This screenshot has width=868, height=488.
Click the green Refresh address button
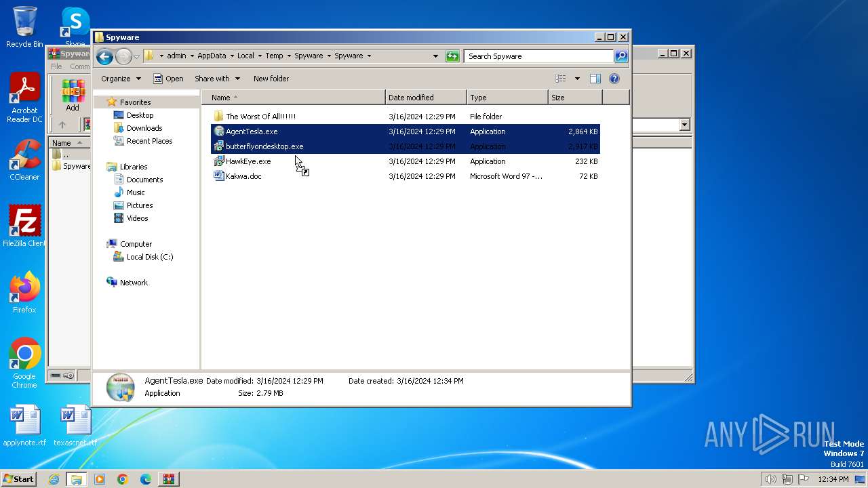tap(452, 56)
